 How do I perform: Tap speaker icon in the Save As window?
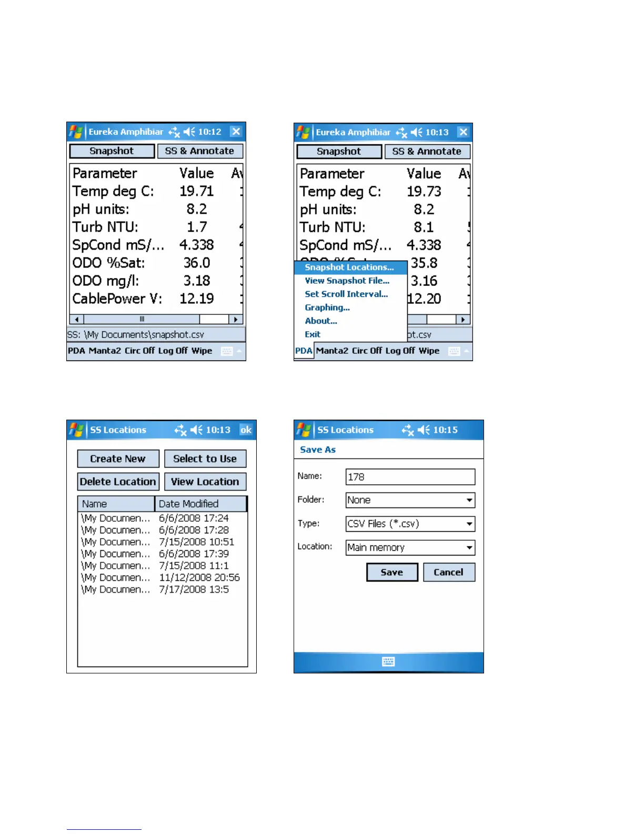[x=424, y=430]
